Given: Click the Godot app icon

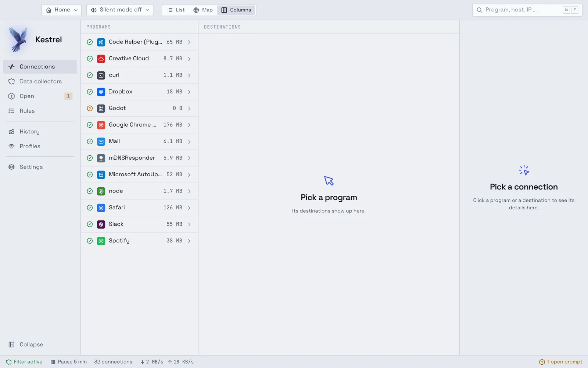Looking at the screenshot, I should pos(101,109).
